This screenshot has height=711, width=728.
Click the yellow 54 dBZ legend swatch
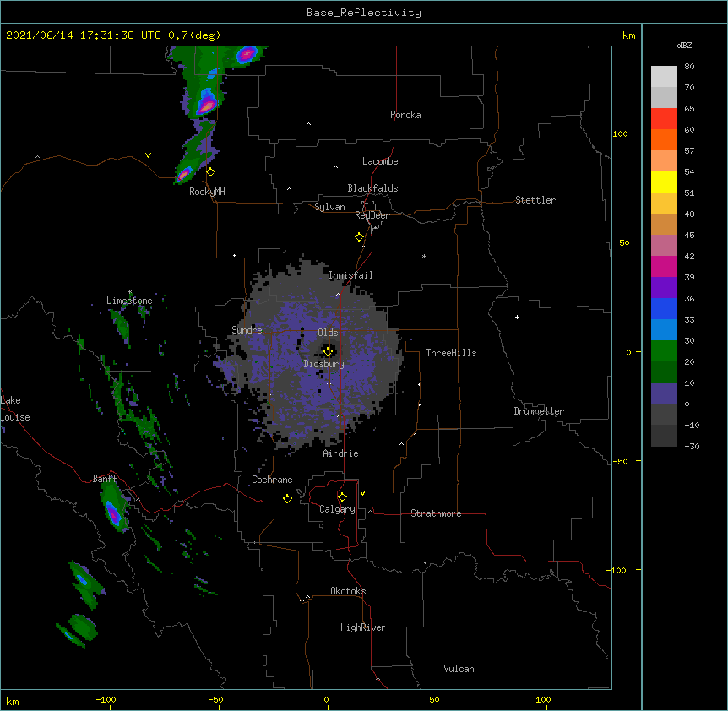point(664,182)
